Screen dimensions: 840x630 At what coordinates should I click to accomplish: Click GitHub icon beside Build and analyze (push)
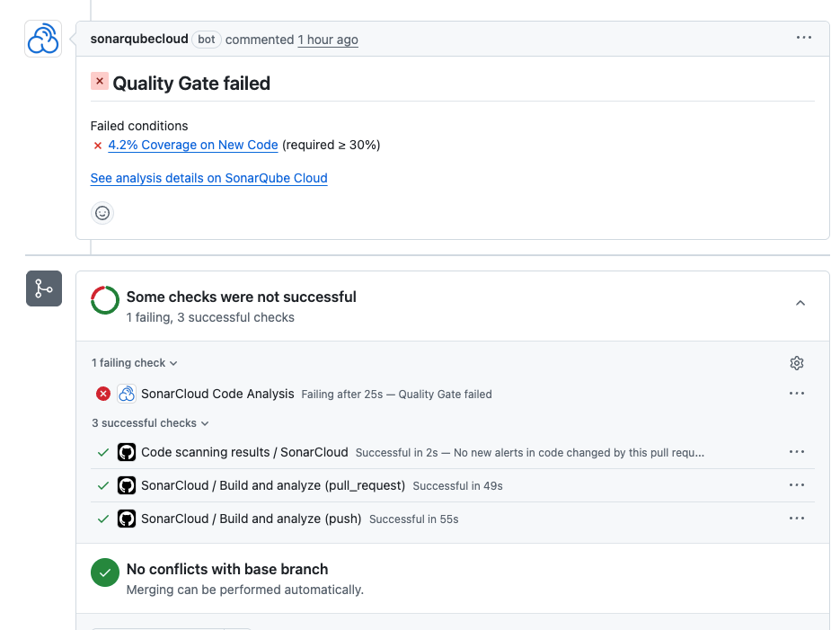tap(127, 519)
